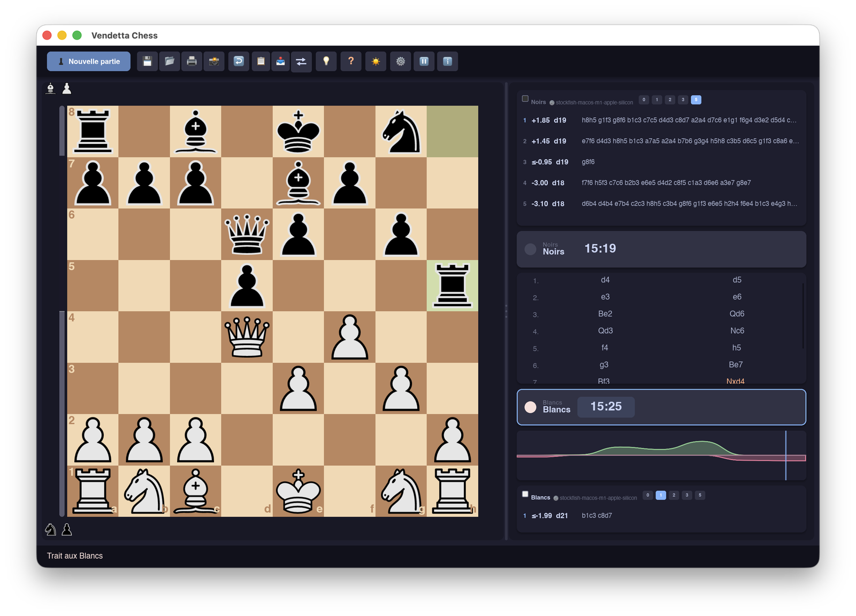856x616 pixels.
Task: Select the white bishop on c1
Action: coord(196,491)
